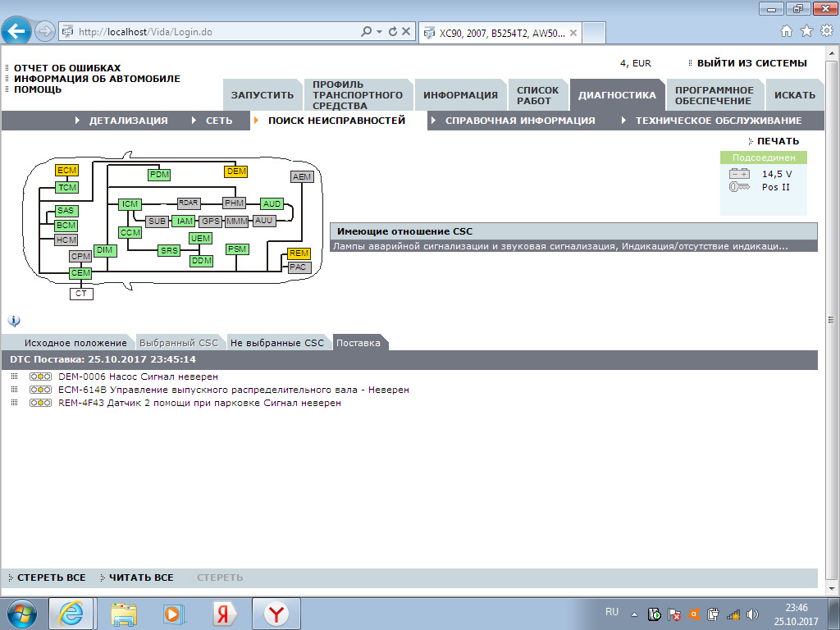The width and height of the screenshot is (840, 630).
Task: Open the СПИСОК РАБОТ tab
Action: coord(538,95)
